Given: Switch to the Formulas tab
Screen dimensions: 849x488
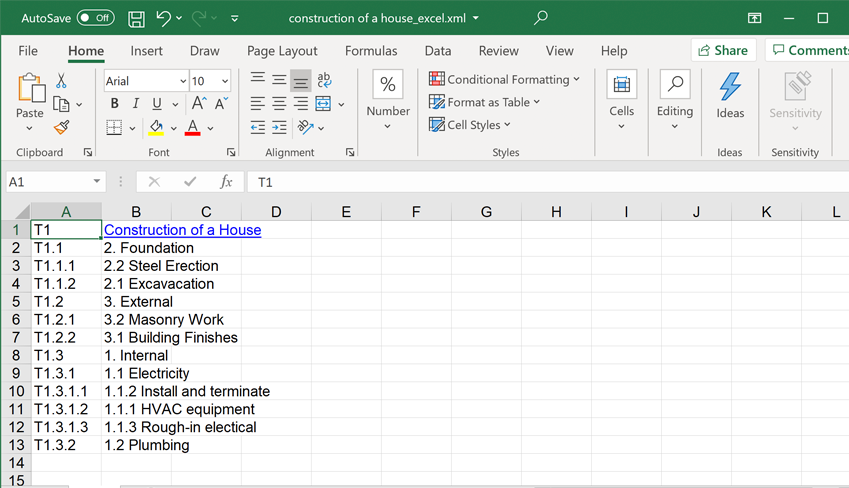Looking at the screenshot, I should coord(371,51).
